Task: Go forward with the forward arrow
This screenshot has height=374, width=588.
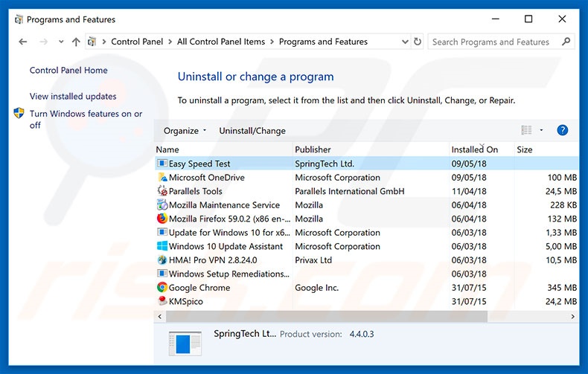Action: pos(43,42)
